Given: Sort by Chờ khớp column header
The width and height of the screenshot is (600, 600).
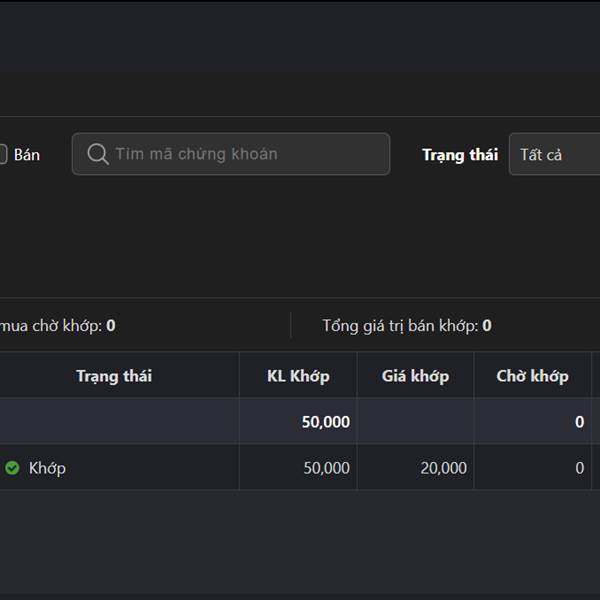Looking at the screenshot, I should (x=532, y=376).
